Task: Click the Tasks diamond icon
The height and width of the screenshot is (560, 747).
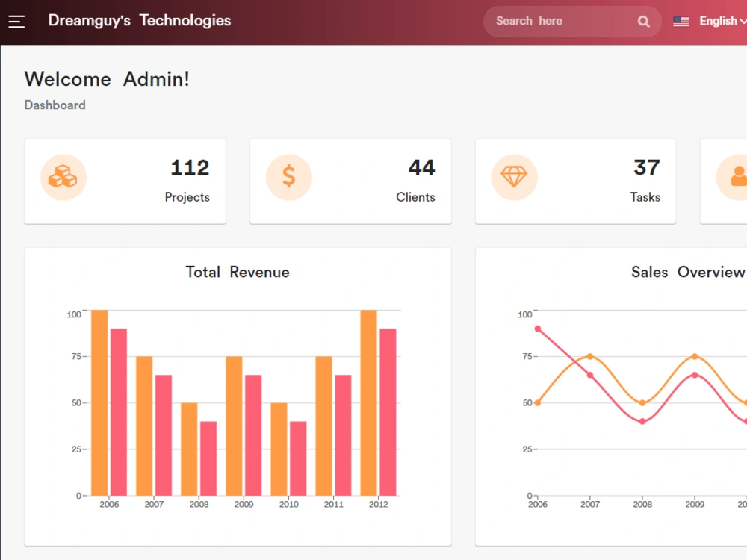Action: [515, 177]
